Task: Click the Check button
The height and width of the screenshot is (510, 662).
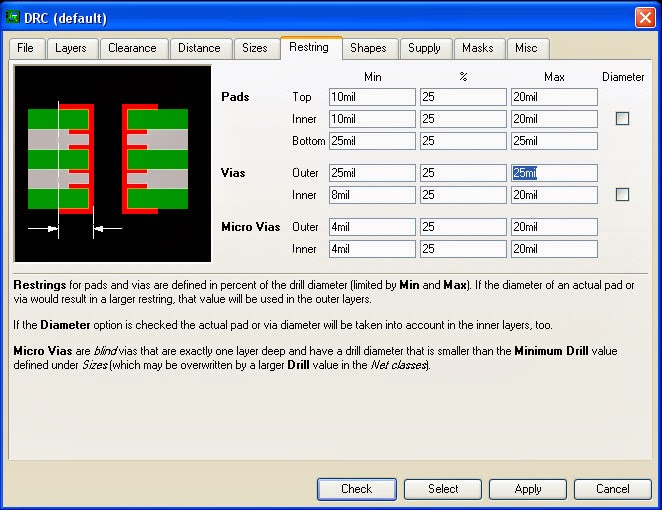Action: click(x=357, y=489)
